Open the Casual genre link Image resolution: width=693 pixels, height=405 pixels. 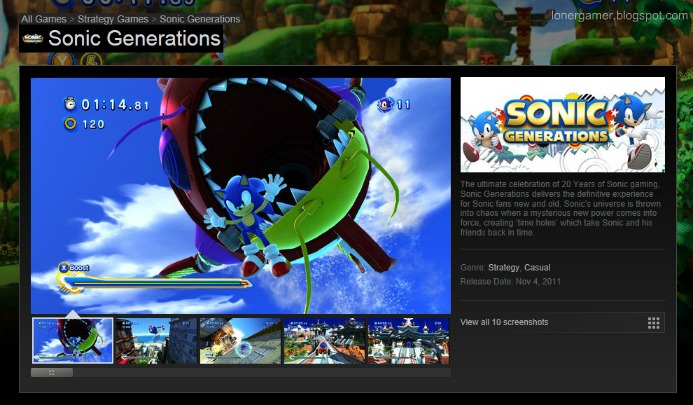(537, 267)
